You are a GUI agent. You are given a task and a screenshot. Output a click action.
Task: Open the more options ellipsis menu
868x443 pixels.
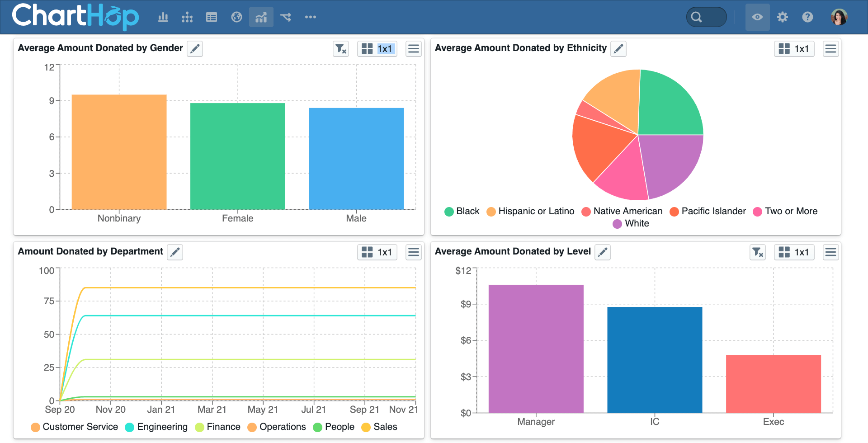click(x=311, y=17)
